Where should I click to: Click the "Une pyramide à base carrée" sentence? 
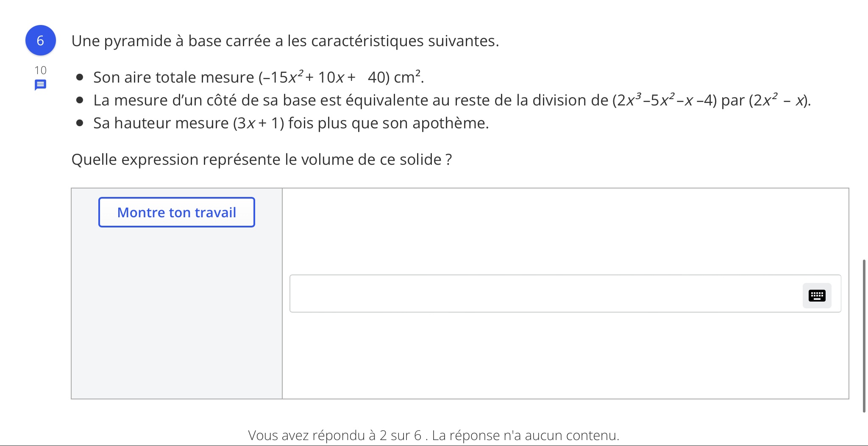coord(285,41)
